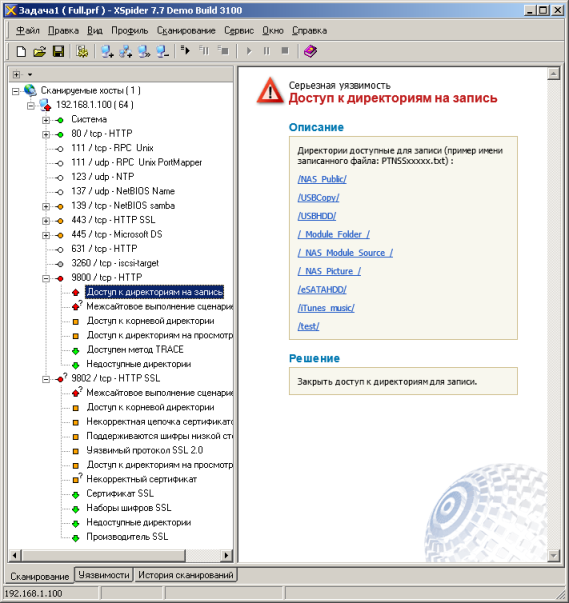
Task: Expand the 443 / tcp - HTTP SSL node
Action: tap(46, 221)
